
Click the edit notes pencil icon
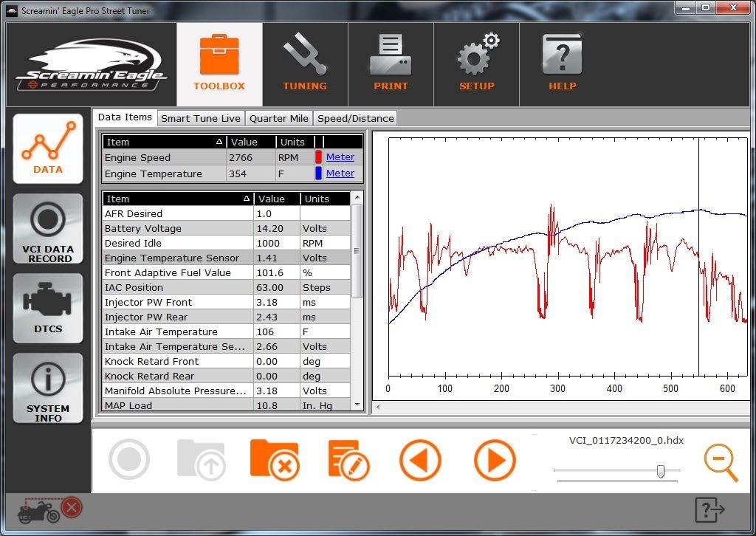click(348, 460)
